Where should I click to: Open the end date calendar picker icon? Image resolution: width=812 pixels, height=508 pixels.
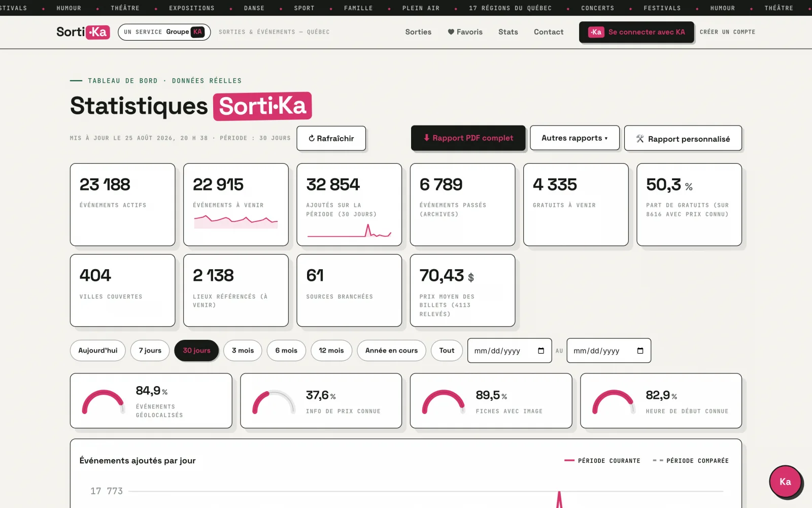point(640,351)
